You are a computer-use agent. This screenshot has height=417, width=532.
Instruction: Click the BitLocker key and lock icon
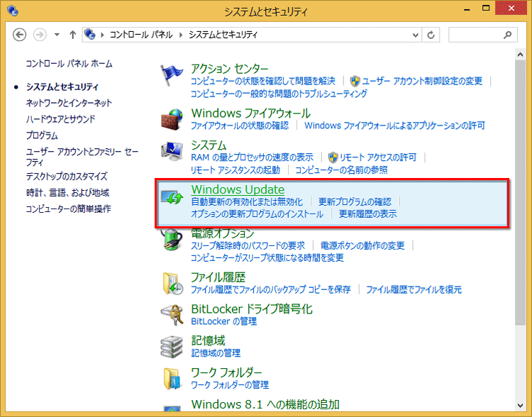click(172, 315)
